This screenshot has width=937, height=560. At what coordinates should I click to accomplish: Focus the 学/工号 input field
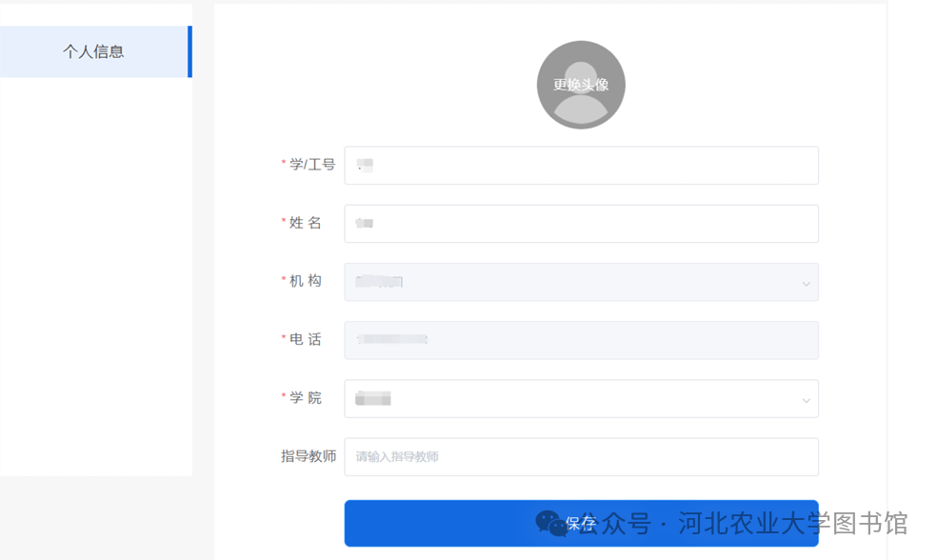(x=581, y=166)
